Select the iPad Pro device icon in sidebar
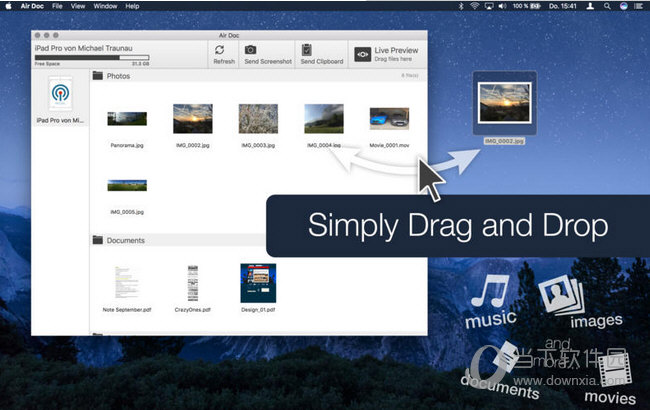Screen dimensions: 650x410 pos(61,93)
